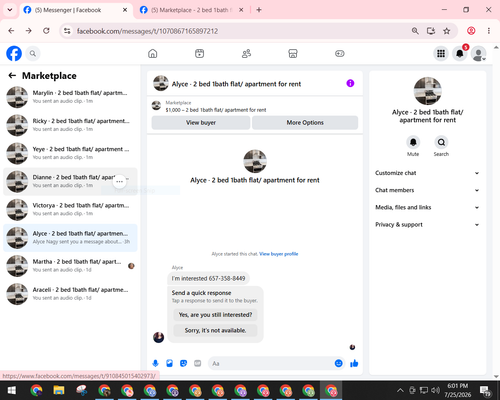Attach a file using the photo icon

[169, 363]
